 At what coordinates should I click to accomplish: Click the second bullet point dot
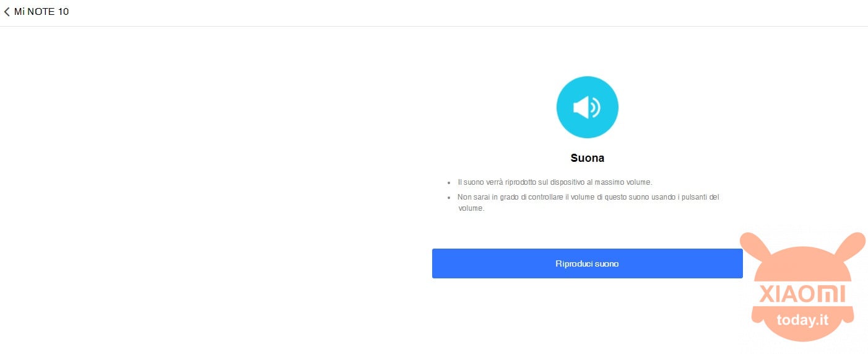point(449,197)
